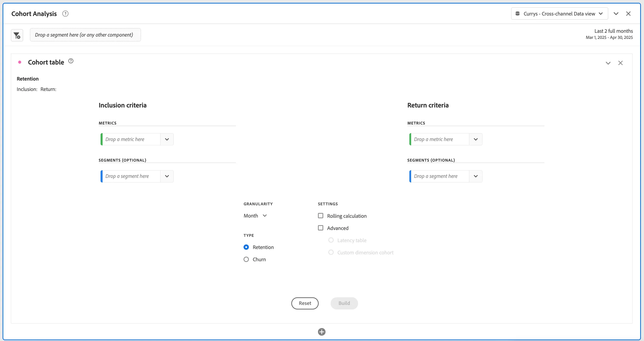Open the Return criteria segment dropdown arrow
This screenshot has width=644, height=341.
476,176
